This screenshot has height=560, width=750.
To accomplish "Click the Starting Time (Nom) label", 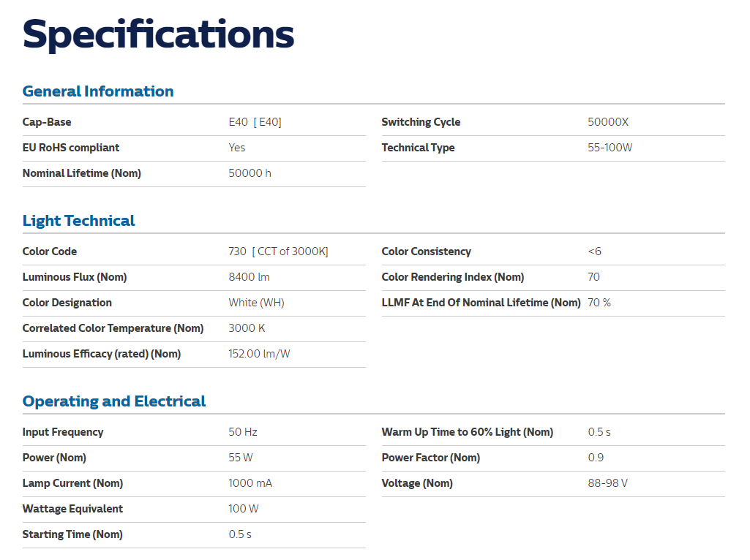I will [72, 534].
